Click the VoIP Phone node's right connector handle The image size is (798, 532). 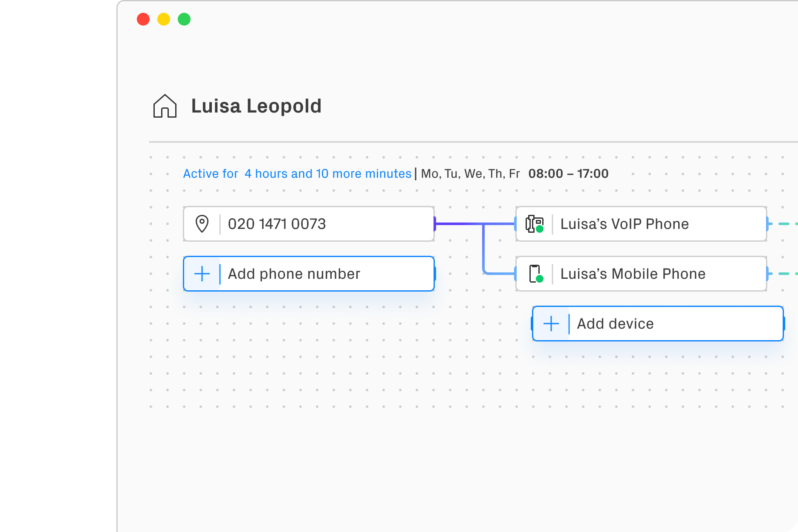pos(767,224)
